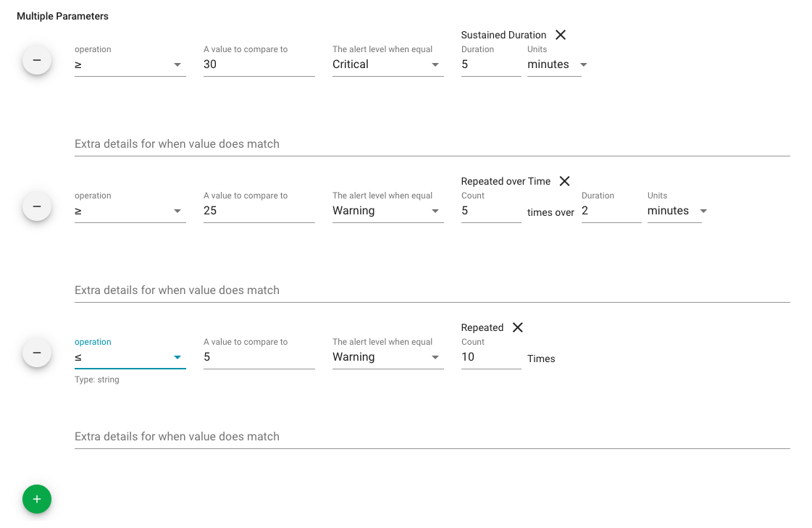The width and height of the screenshot is (812, 528).
Task: Edit the Sustained Duration field showing 5
Action: pyautogui.click(x=490, y=64)
